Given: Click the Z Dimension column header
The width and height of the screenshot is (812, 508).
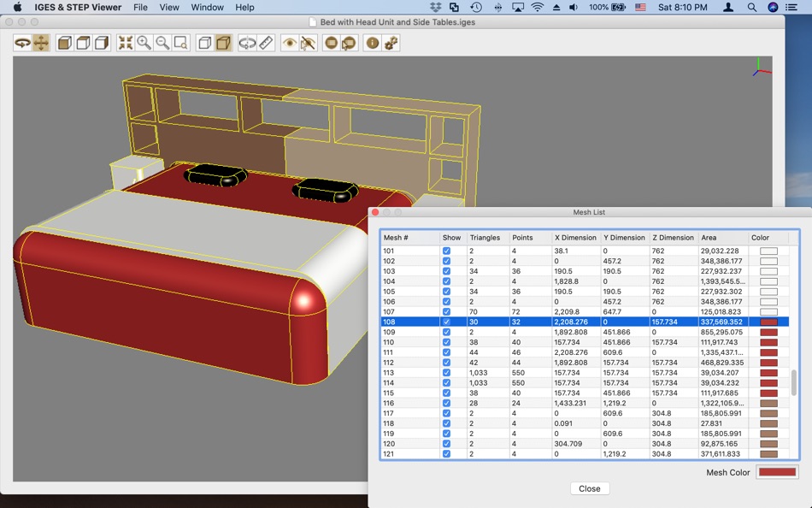Looking at the screenshot, I should click(673, 238).
